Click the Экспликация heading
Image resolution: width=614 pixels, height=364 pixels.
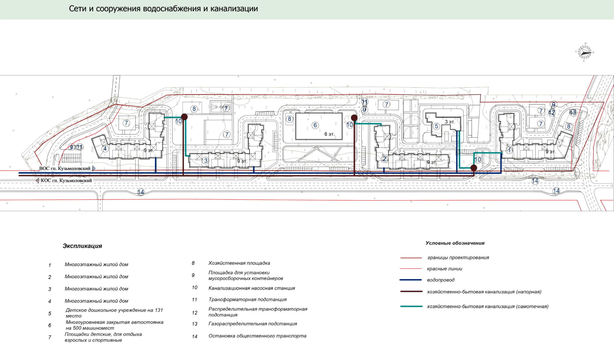tap(82, 246)
